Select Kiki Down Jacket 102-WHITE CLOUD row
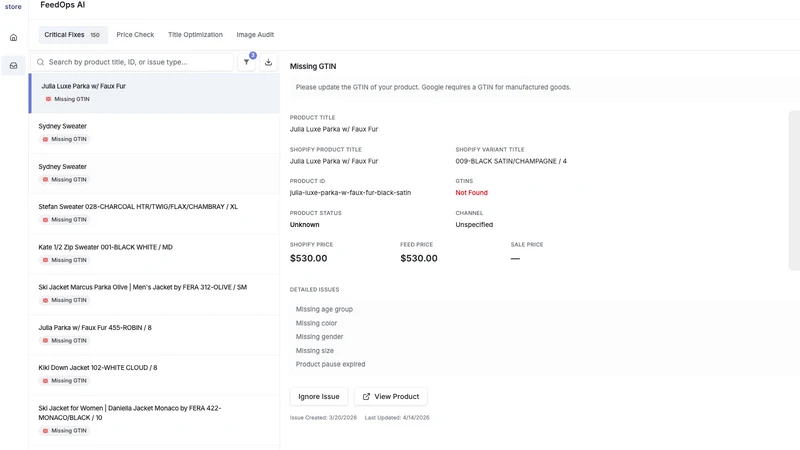800x450 pixels. [154, 374]
